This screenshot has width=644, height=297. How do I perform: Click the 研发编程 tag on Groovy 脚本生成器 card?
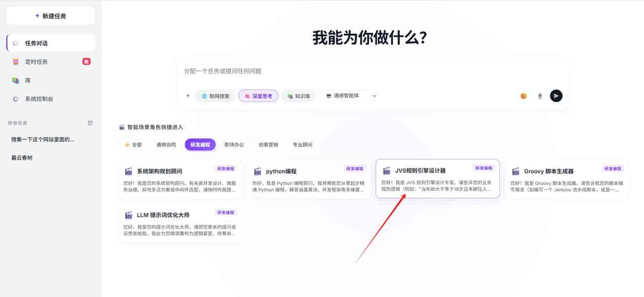(613, 169)
